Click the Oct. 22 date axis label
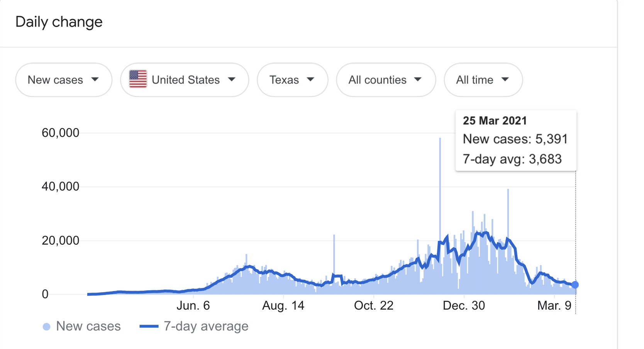The height and width of the screenshot is (349, 644). (374, 305)
